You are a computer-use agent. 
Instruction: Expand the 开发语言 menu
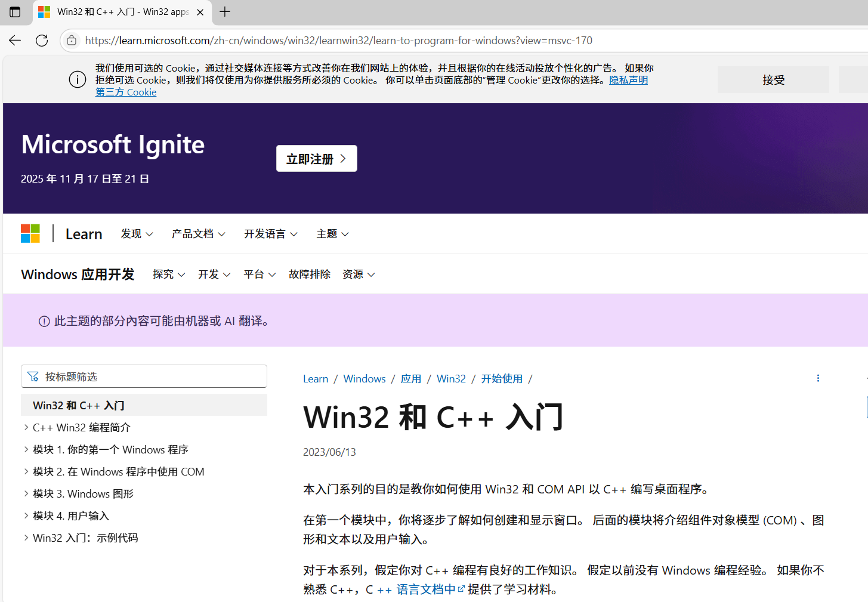[271, 234]
